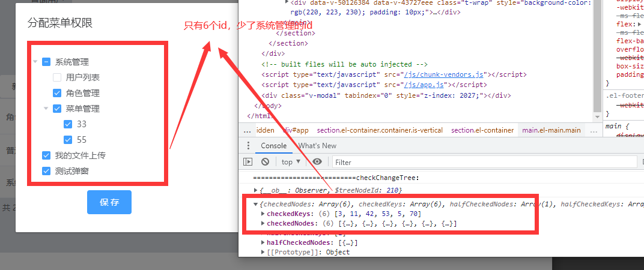This screenshot has width=644, height=270.
Task: Uncheck the 33 menu checkbox
Action: 68,124
